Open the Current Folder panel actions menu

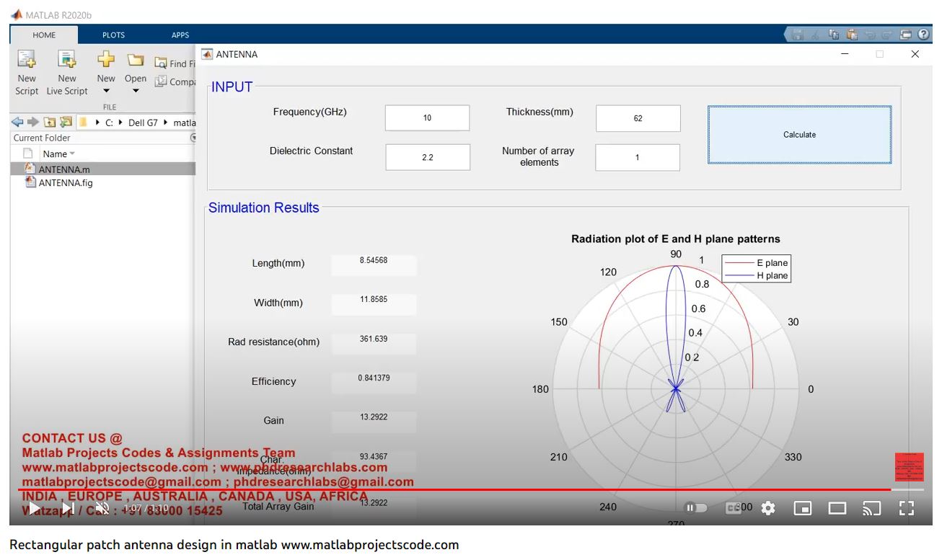click(193, 138)
